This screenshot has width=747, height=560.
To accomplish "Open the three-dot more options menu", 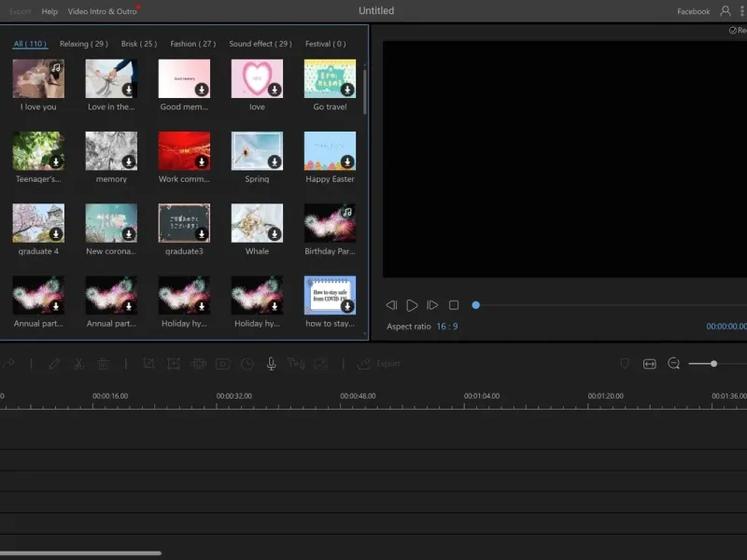I will [741, 11].
